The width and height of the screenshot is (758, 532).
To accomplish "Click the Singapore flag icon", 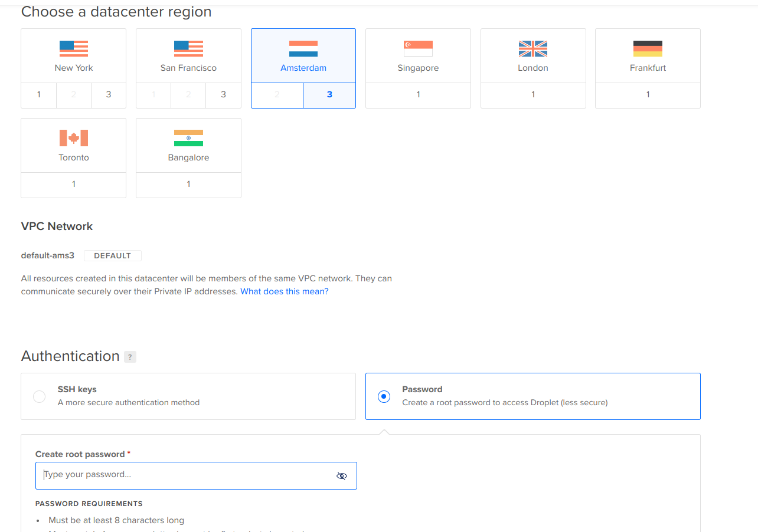I will tap(418, 48).
